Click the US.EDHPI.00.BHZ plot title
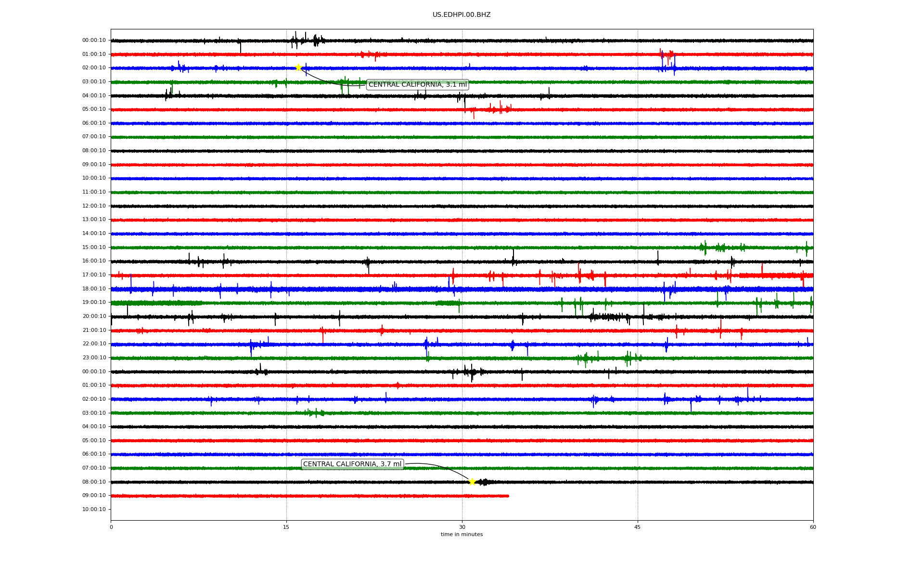 (x=462, y=15)
